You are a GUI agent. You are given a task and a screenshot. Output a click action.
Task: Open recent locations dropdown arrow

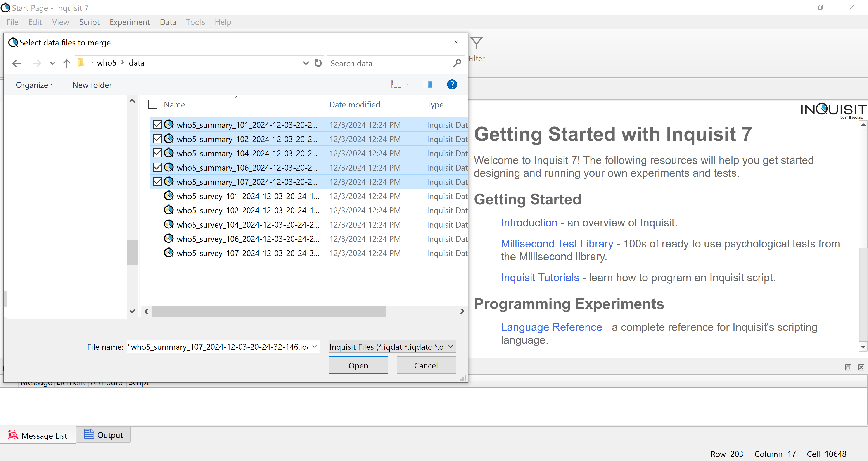click(52, 63)
